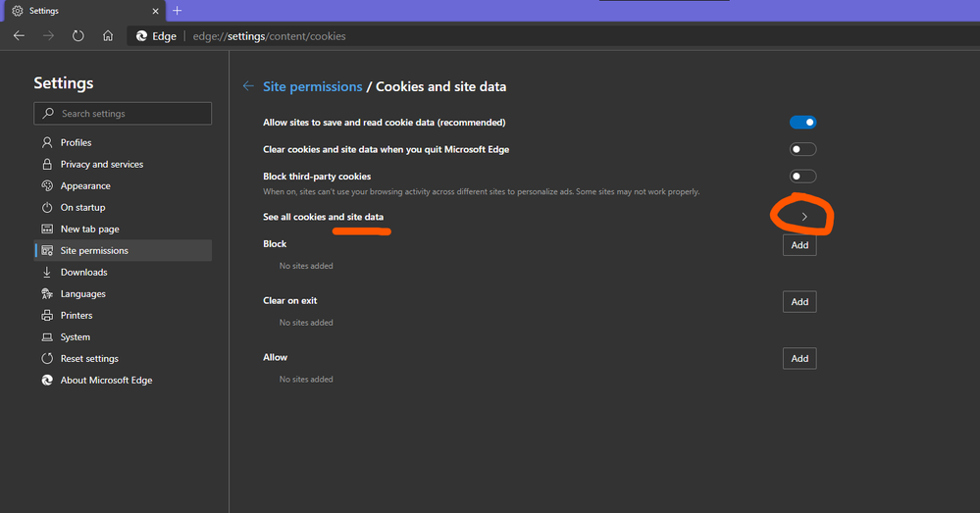This screenshot has height=513, width=980.
Task: Click back arrow beside Site permissions heading
Action: [x=248, y=86]
